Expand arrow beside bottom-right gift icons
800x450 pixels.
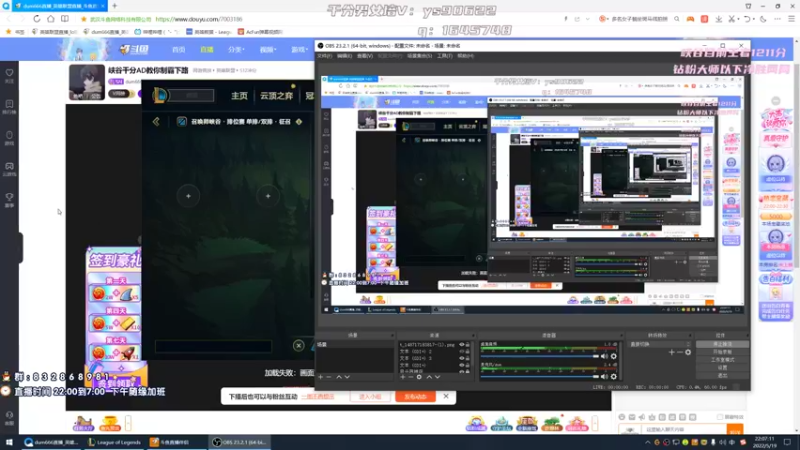594,423
